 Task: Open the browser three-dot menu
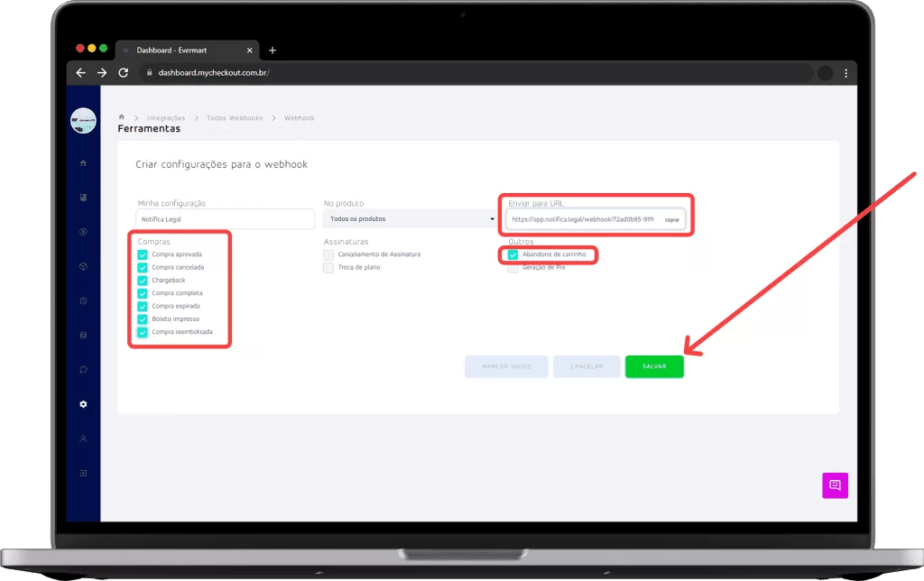[x=845, y=73]
